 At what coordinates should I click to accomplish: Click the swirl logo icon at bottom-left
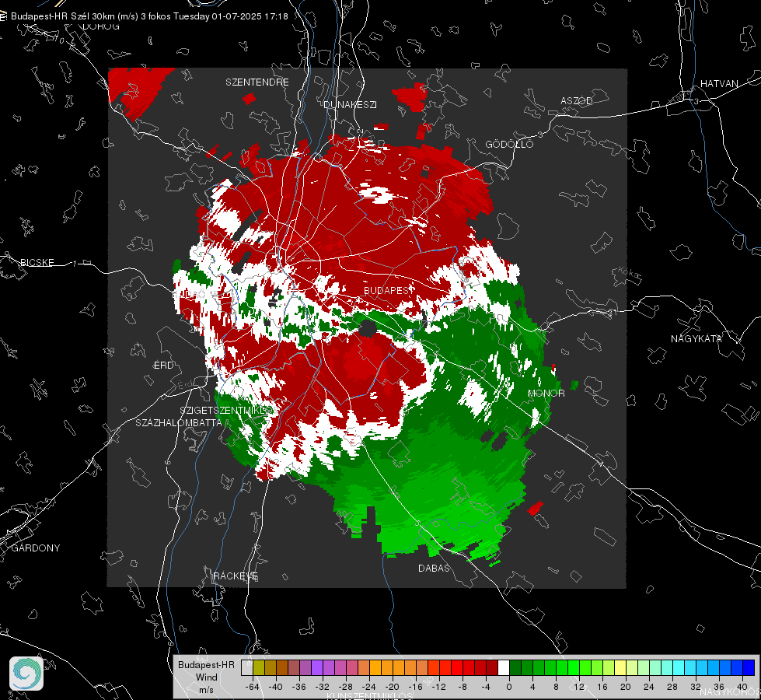[26, 674]
